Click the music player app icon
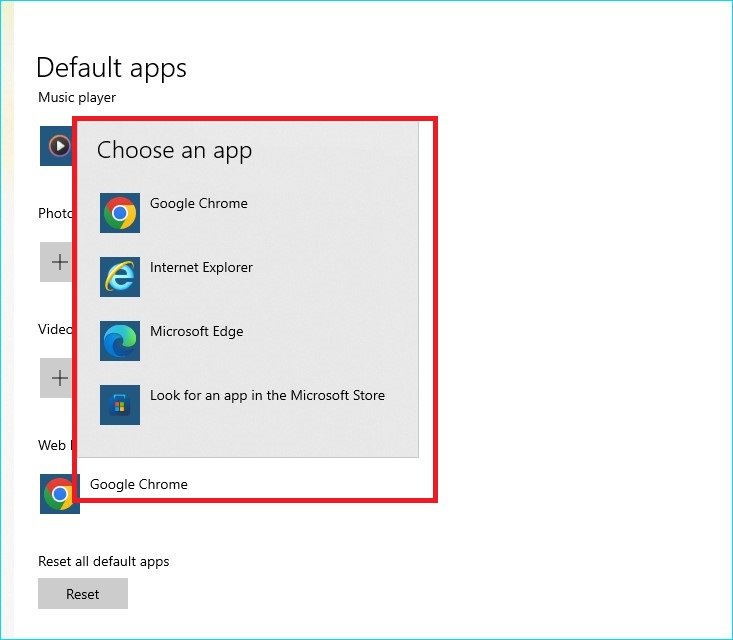The height and width of the screenshot is (640, 733). [x=57, y=146]
